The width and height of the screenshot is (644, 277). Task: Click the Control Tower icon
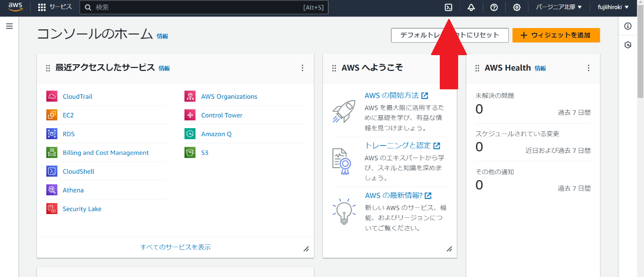[190, 115]
